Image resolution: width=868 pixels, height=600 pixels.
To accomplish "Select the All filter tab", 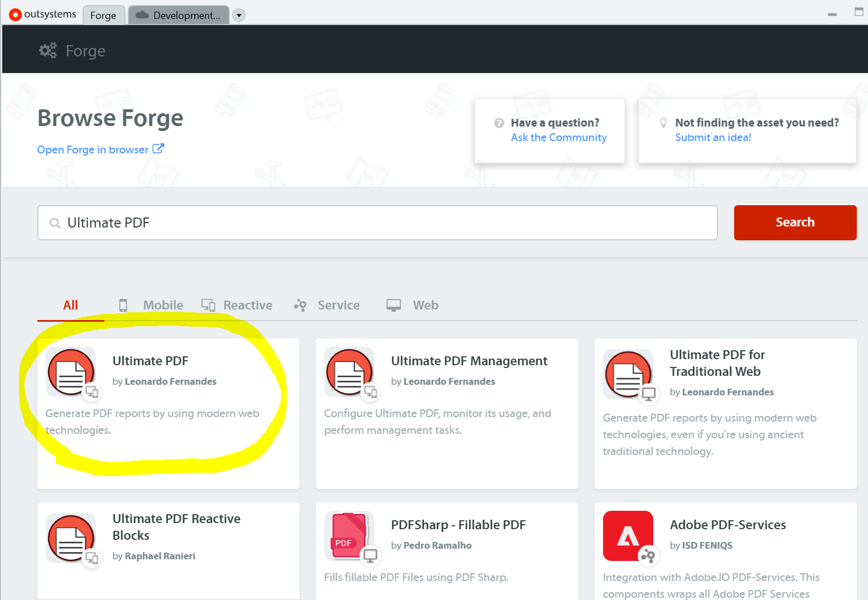I will pyautogui.click(x=71, y=305).
